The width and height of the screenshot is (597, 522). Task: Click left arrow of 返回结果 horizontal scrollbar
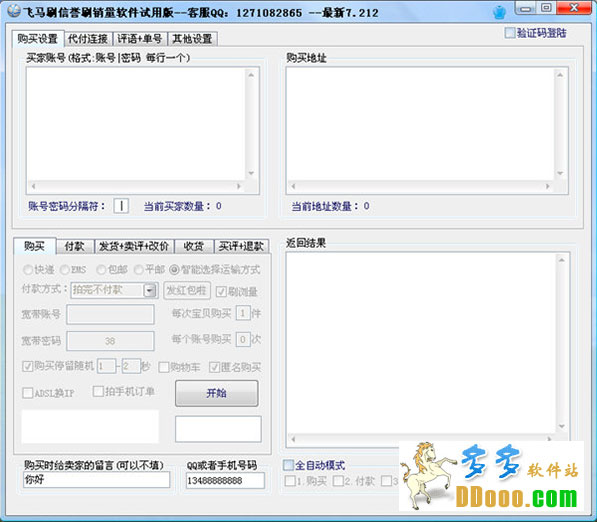point(293,439)
